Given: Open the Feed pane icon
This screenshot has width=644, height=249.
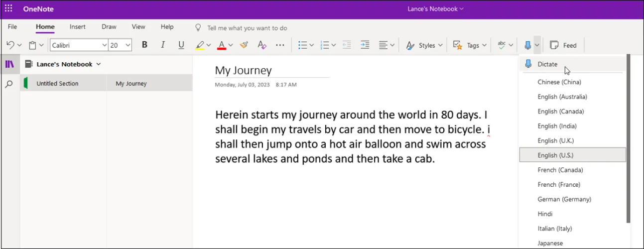Looking at the screenshot, I should point(563,45).
